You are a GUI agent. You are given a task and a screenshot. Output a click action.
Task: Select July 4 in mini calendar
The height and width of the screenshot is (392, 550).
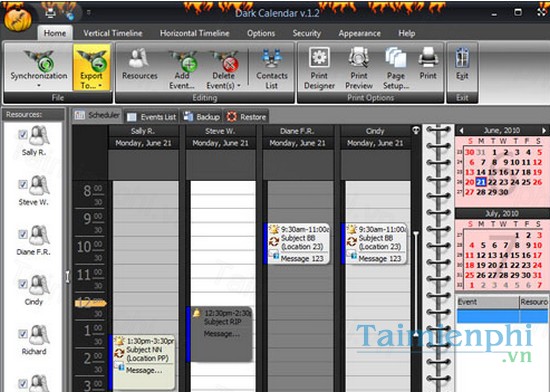(471, 245)
